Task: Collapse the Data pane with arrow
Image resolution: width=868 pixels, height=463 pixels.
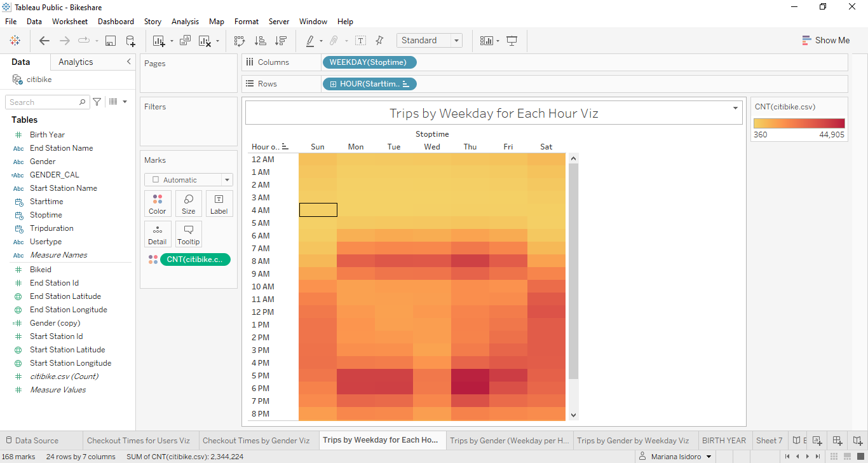Action: 129,62
